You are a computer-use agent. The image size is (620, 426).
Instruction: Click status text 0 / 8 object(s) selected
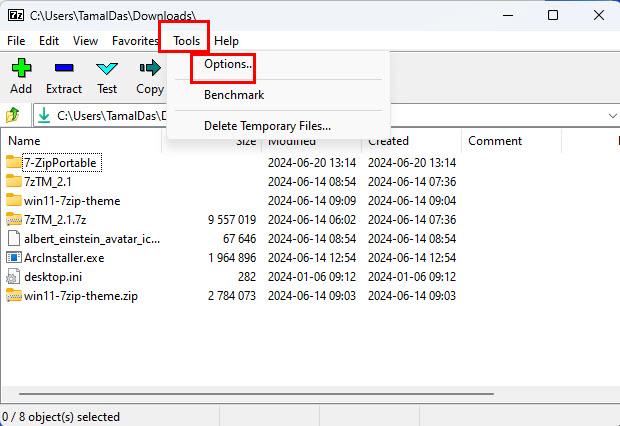pos(61,417)
